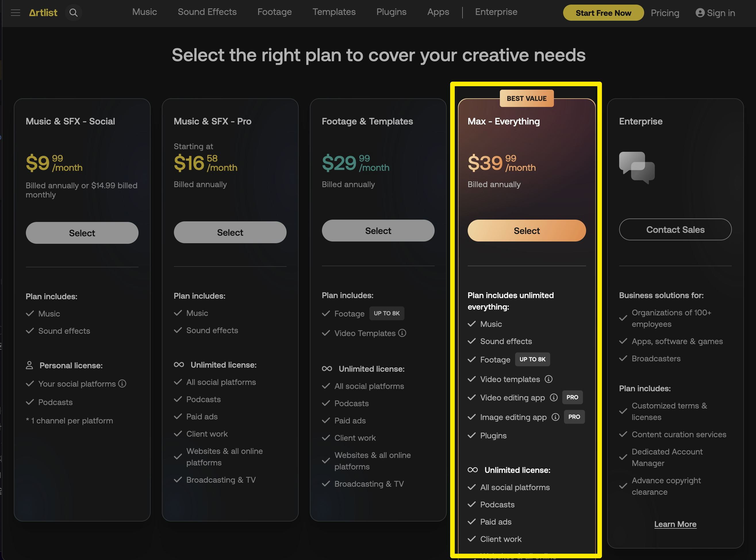Viewport: 756px width, 560px height.
Task: Click the Artlist logo
Action: click(43, 13)
